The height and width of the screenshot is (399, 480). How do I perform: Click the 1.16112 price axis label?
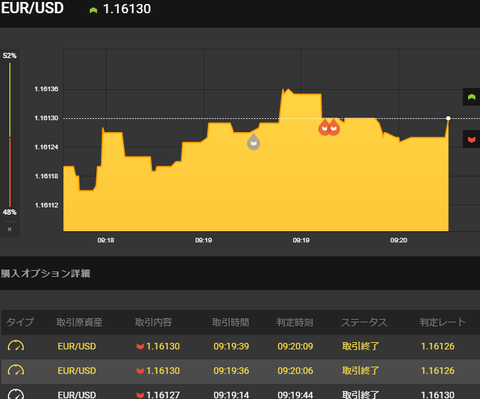click(46, 205)
